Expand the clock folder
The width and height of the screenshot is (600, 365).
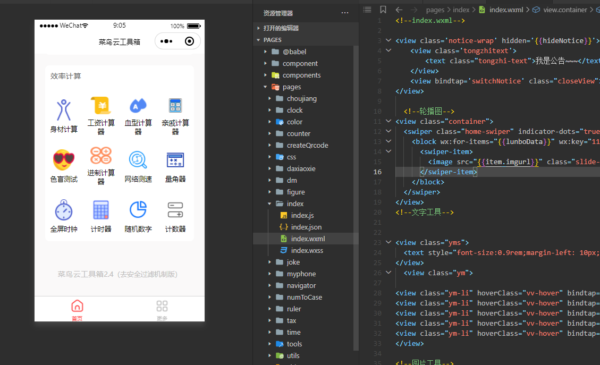(x=270, y=110)
